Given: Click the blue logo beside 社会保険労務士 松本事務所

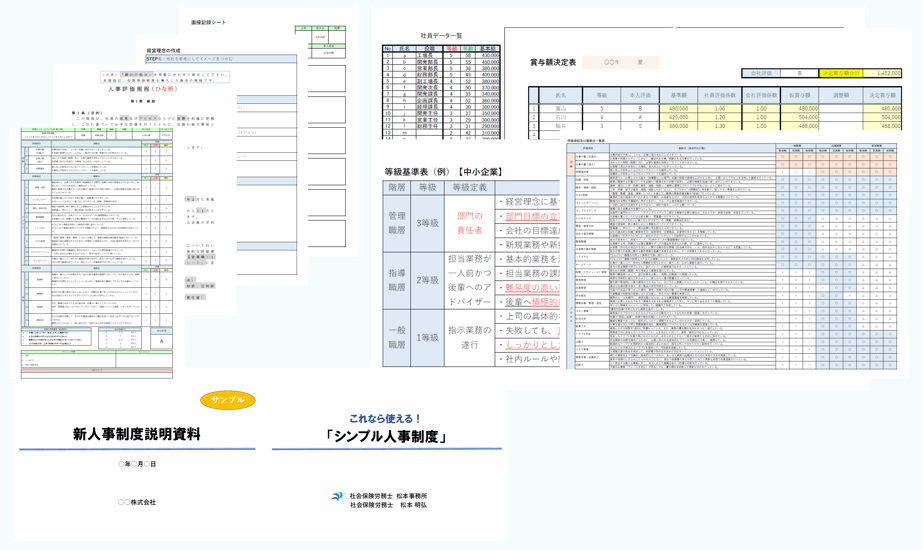Looking at the screenshot, I should tap(338, 497).
